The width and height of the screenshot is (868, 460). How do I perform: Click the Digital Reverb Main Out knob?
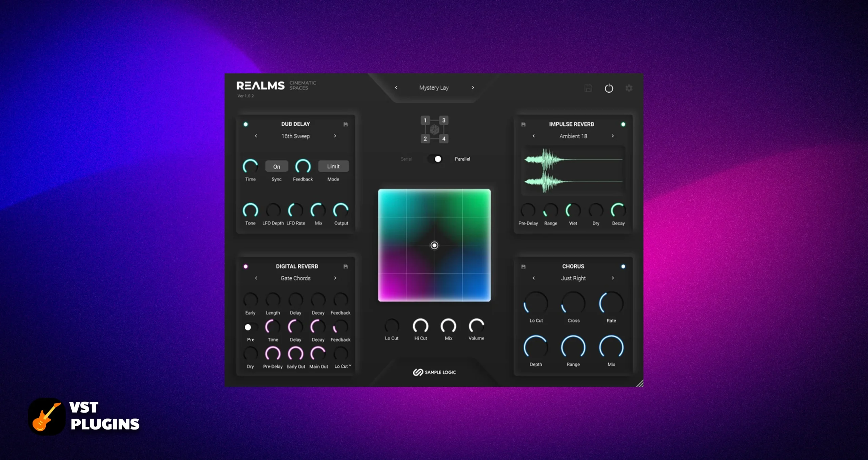tap(318, 354)
